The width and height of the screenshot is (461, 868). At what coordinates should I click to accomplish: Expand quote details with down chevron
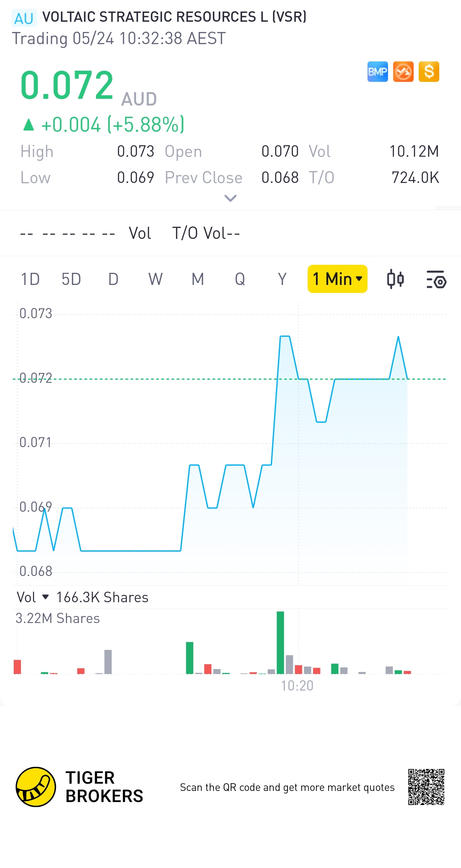(230, 198)
